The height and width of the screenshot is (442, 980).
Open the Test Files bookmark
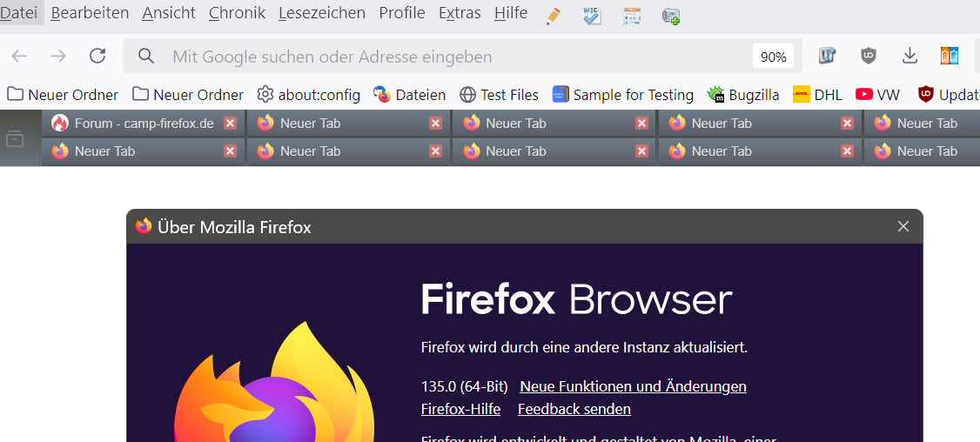tap(499, 95)
